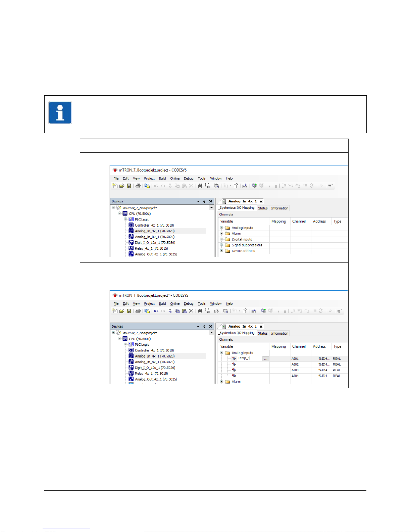Click Save icon in lower CODESYS window
The image size is (411, 532).
(x=129, y=311)
